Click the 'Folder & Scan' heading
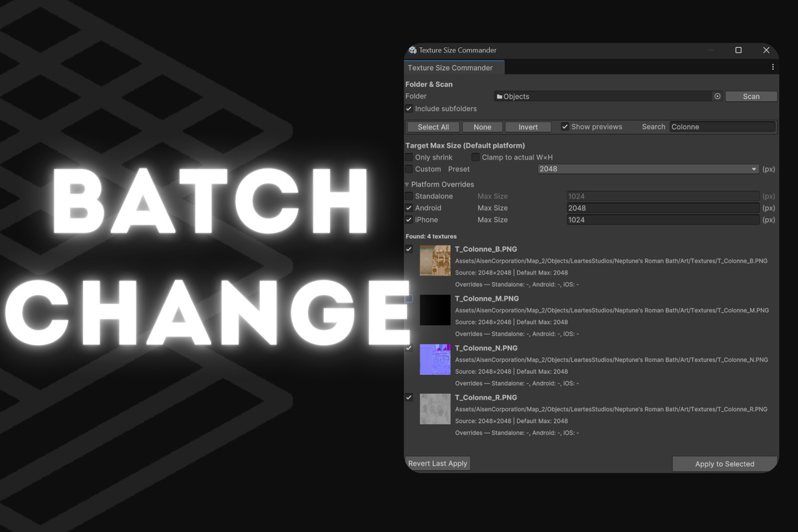This screenshot has width=798, height=532. 429,84
